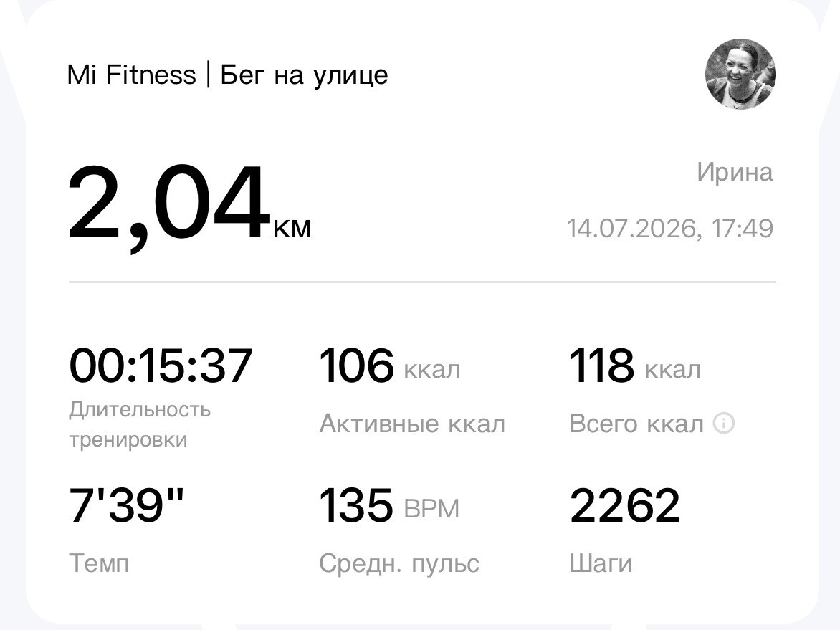Click the км unit beside the distance
This screenshot has height=630, width=840.
coord(292,228)
